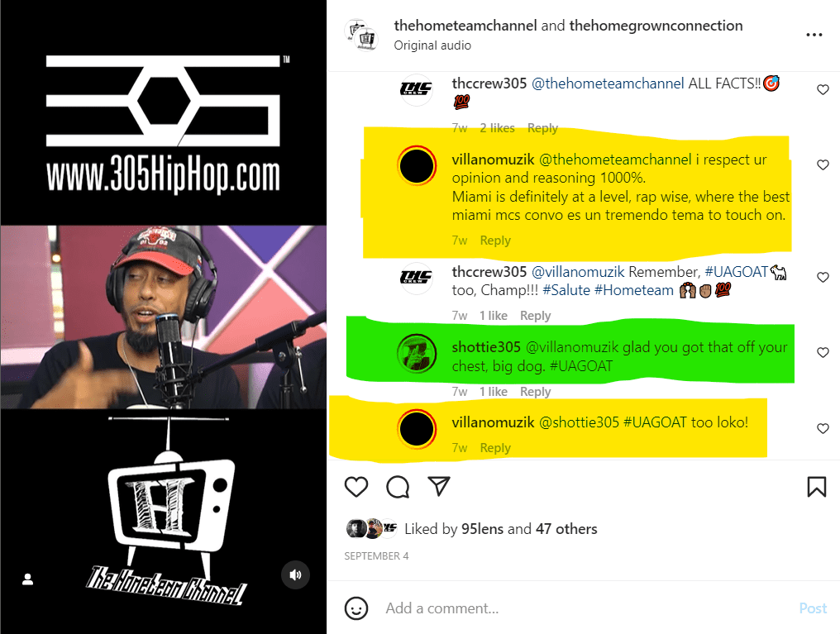The image size is (840, 634).
Task: Open thehometeamchannel profile link in header
Action: click(465, 26)
